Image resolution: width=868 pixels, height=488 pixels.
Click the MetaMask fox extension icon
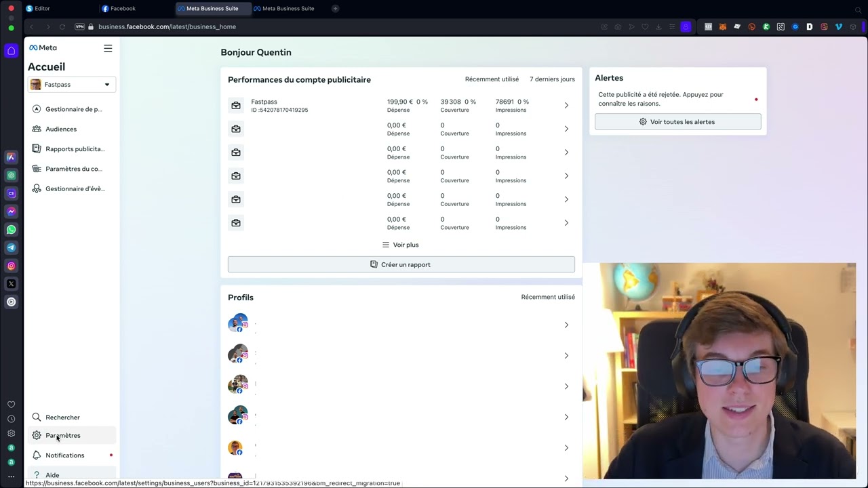[x=723, y=26]
